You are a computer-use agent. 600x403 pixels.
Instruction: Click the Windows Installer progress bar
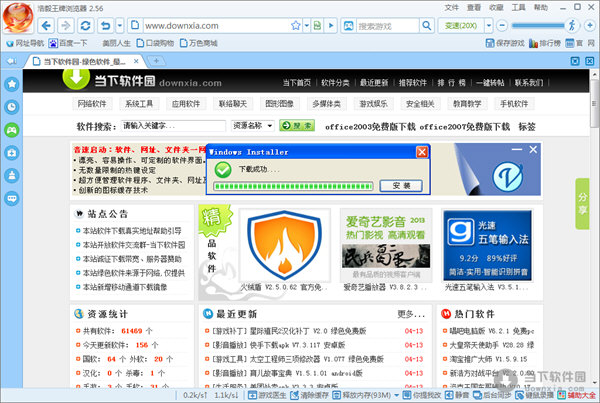(x=293, y=186)
